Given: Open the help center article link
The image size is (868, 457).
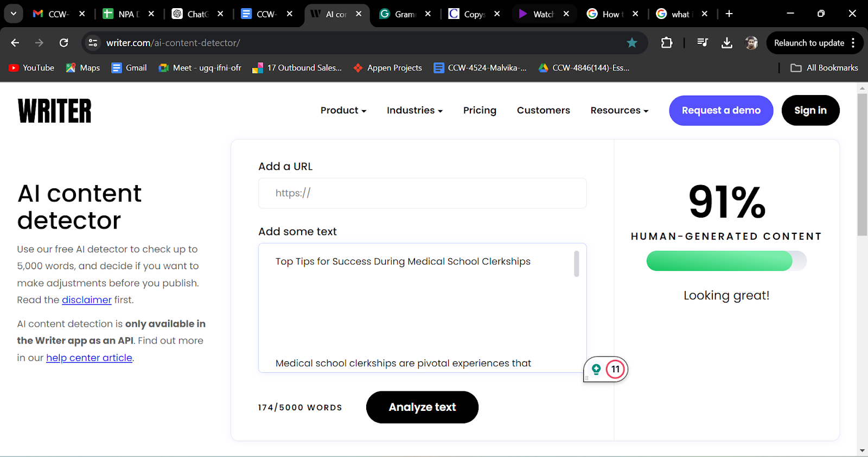Looking at the screenshot, I should [x=89, y=358].
